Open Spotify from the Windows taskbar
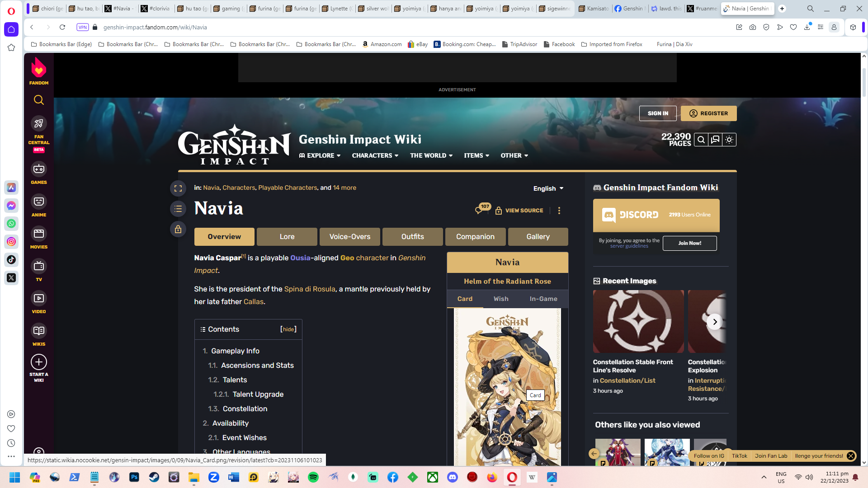This screenshot has width=868, height=488. point(313,477)
